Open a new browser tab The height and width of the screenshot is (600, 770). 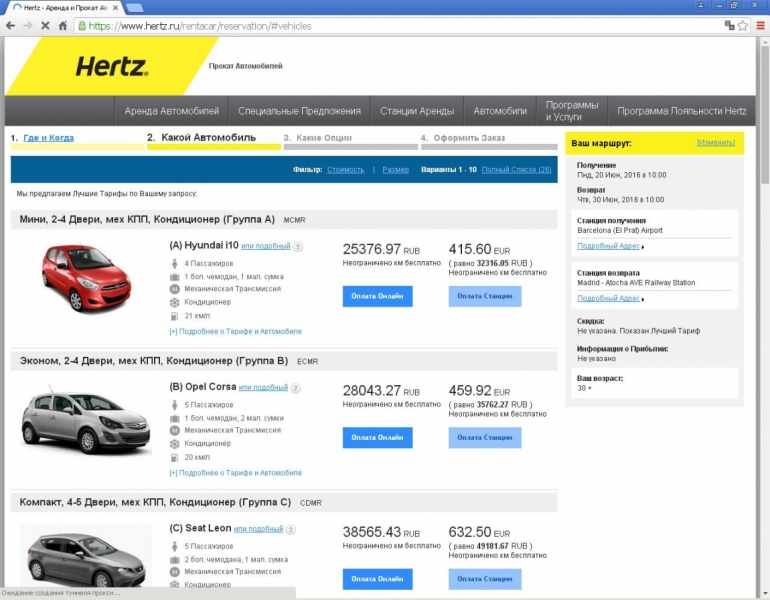coord(135,8)
